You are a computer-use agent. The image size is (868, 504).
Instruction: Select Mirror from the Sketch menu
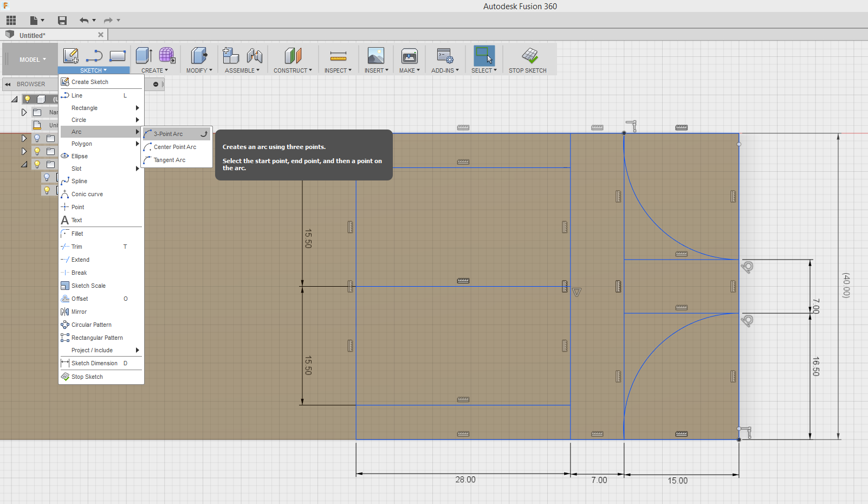(101, 312)
